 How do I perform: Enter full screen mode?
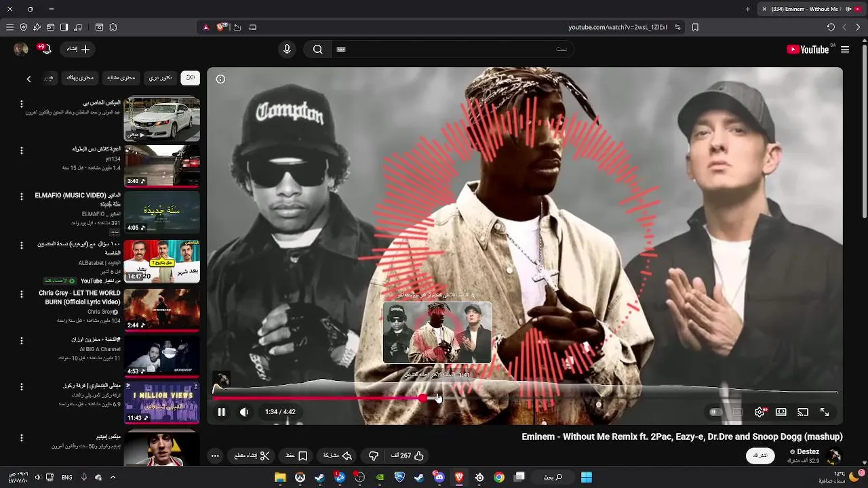click(x=825, y=412)
